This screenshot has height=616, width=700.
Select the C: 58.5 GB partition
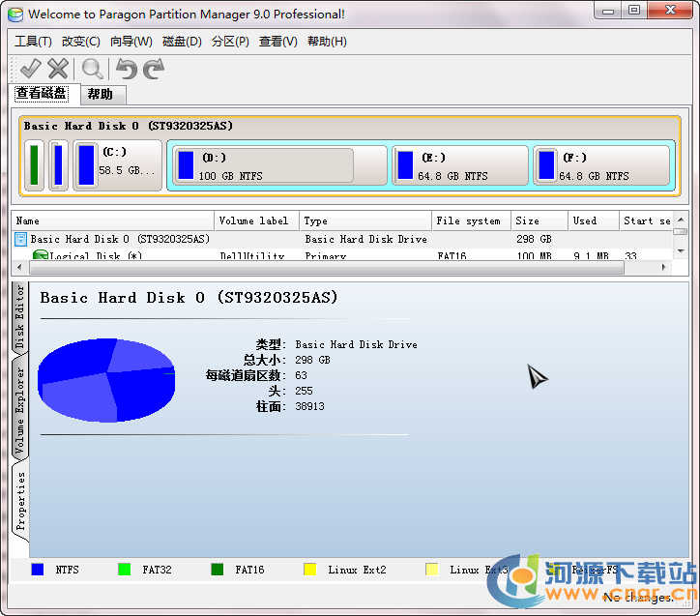[117, 164]
